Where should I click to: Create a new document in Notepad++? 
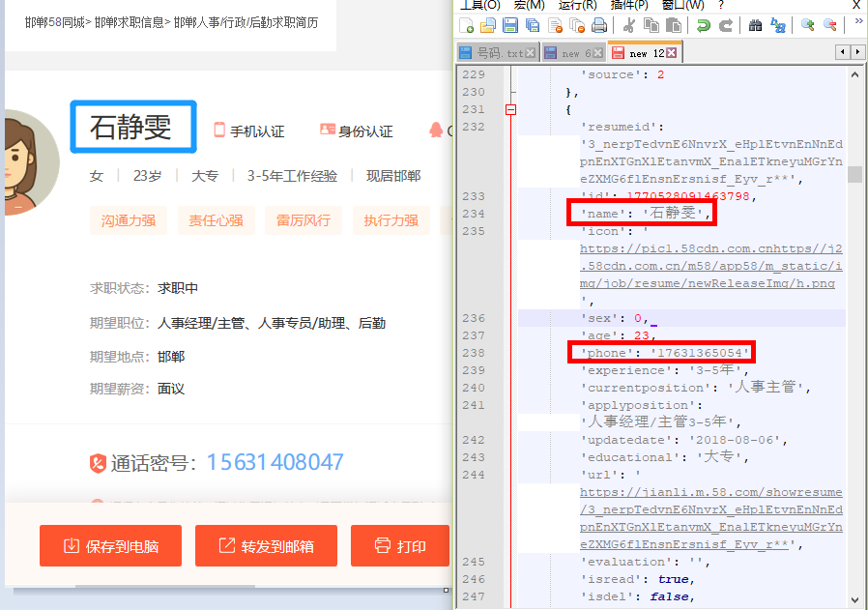[x=467, y=25]
